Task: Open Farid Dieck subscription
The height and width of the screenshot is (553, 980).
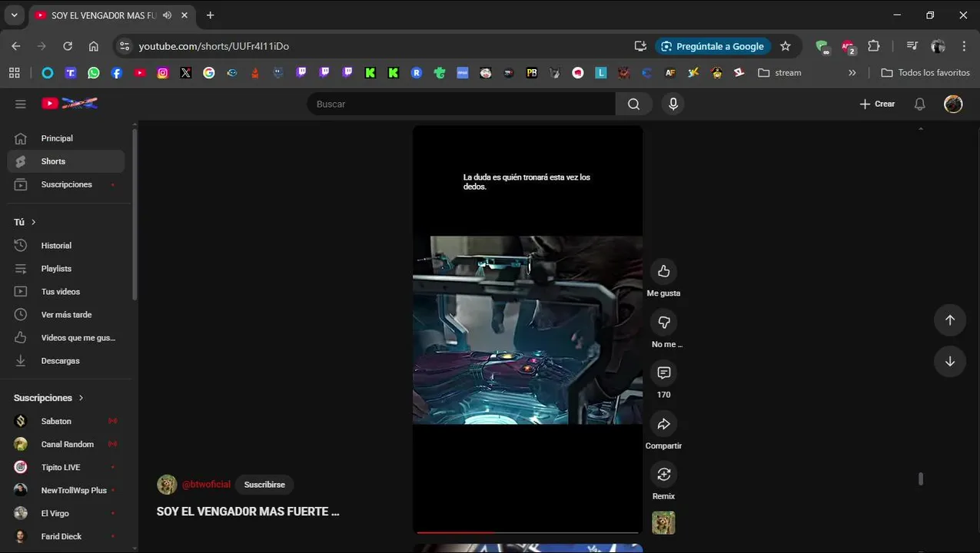Action: (66, 536)
